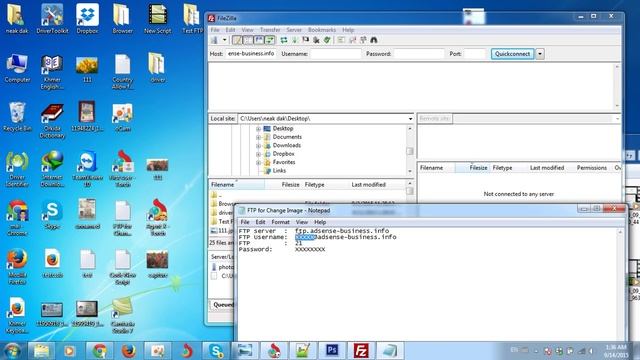Click the highlighted FTP username text in Notepad
The width and height of the screenshot is (640, 360).
click(x=304, y=237)
